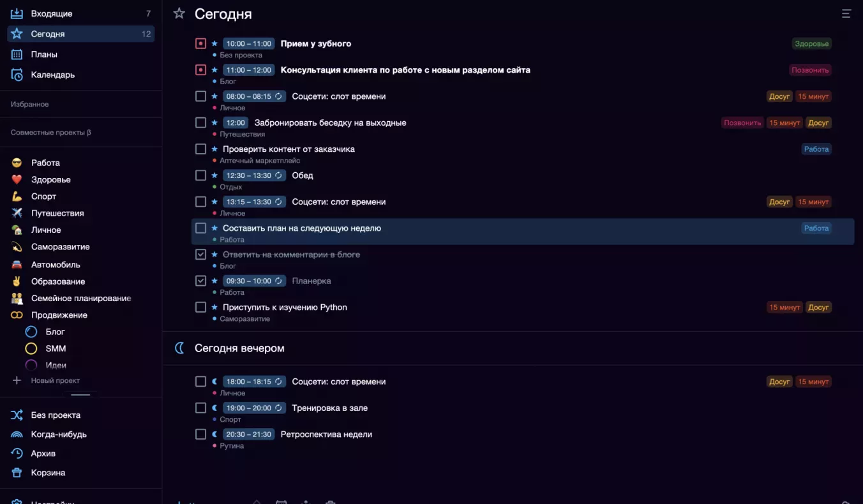Screen dimensions: 863x504
Task: Go to Входящие in sidebar
Action: click(81, 13)
